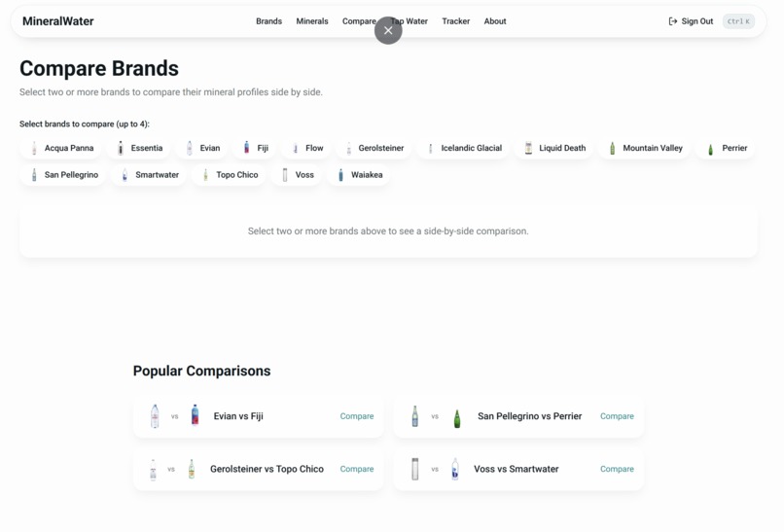The width and height of the screenshot is (784, 532).
Task: Select the Waiakea brand chip
Action: point(359,175)
